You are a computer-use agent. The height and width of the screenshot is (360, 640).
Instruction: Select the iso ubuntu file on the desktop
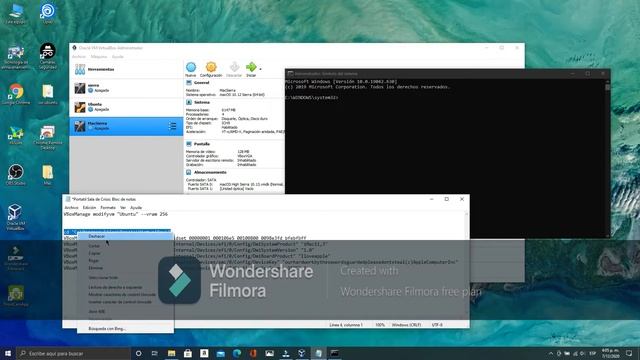48,94
